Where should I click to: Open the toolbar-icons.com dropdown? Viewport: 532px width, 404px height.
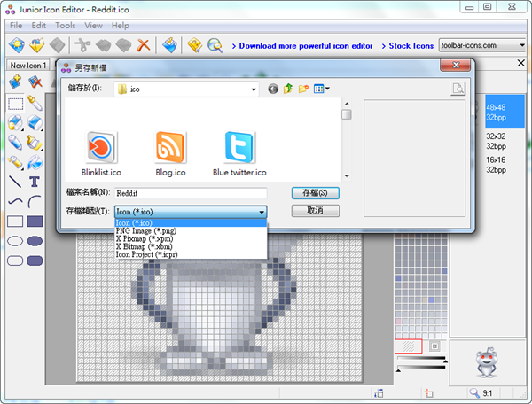tap(522, 45)
